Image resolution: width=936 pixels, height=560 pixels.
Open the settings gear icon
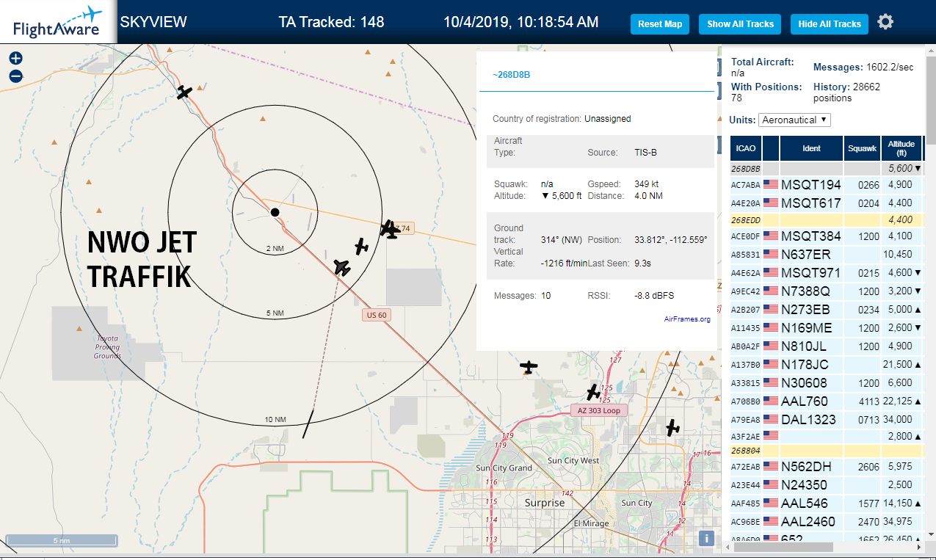[885, 22]
